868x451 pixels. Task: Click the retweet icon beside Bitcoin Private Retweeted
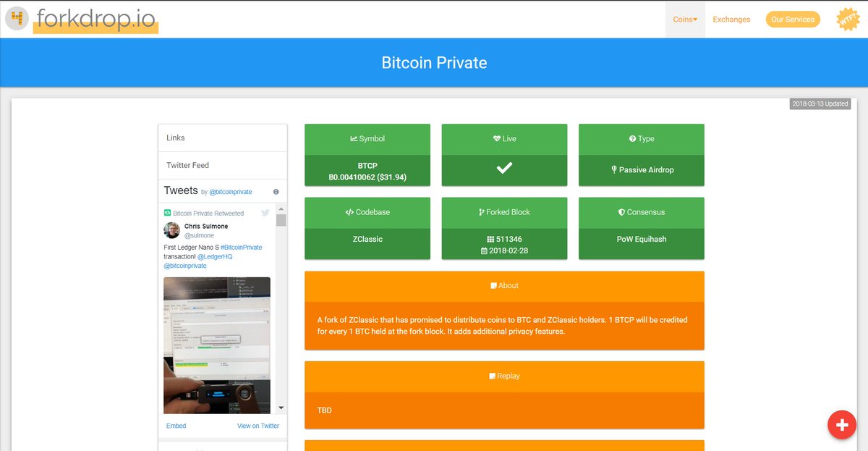[167, 214]
